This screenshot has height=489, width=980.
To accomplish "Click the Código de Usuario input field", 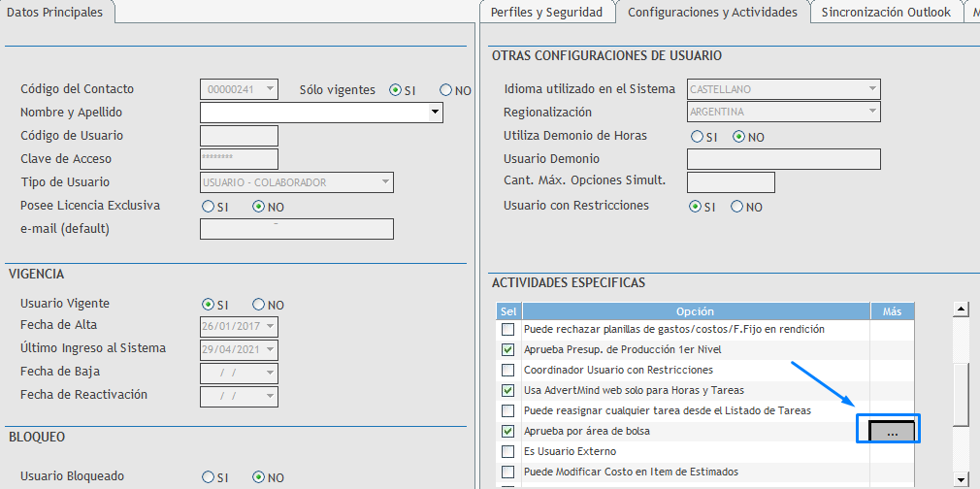I will [x=239, y=136].
